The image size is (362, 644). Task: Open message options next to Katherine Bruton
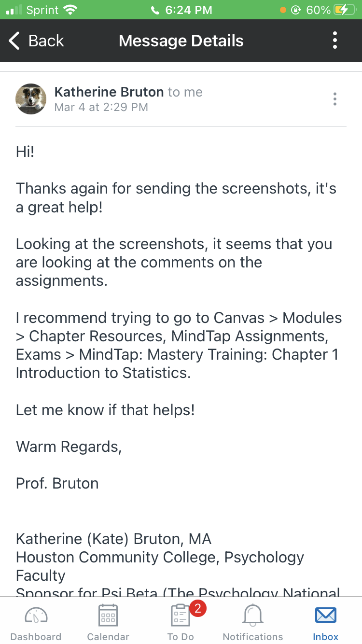point(335,99)
